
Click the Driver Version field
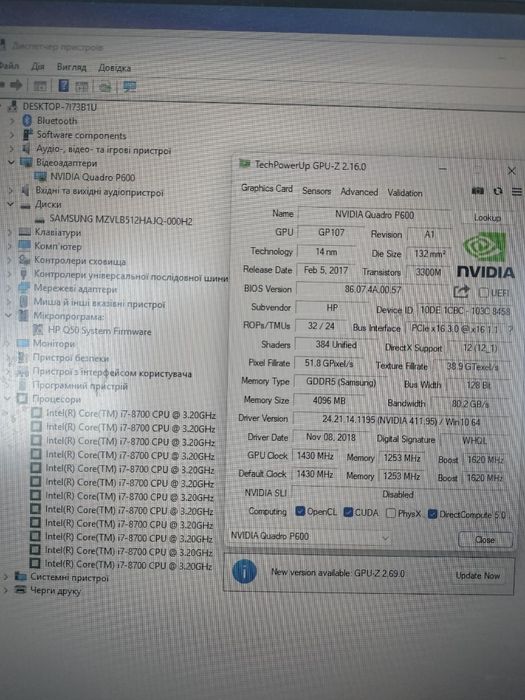(x=400, y=420)
